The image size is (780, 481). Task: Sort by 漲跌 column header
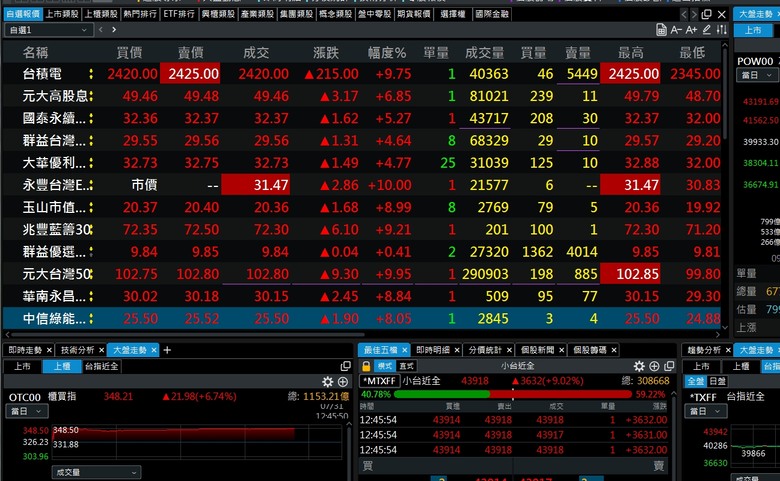326,53
